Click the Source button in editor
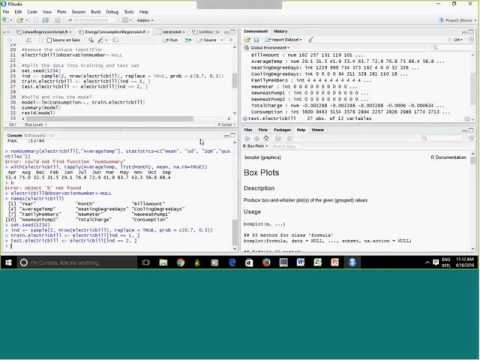Screen dimensions: 480x360 pyautogui.click(x=208, y=40)
